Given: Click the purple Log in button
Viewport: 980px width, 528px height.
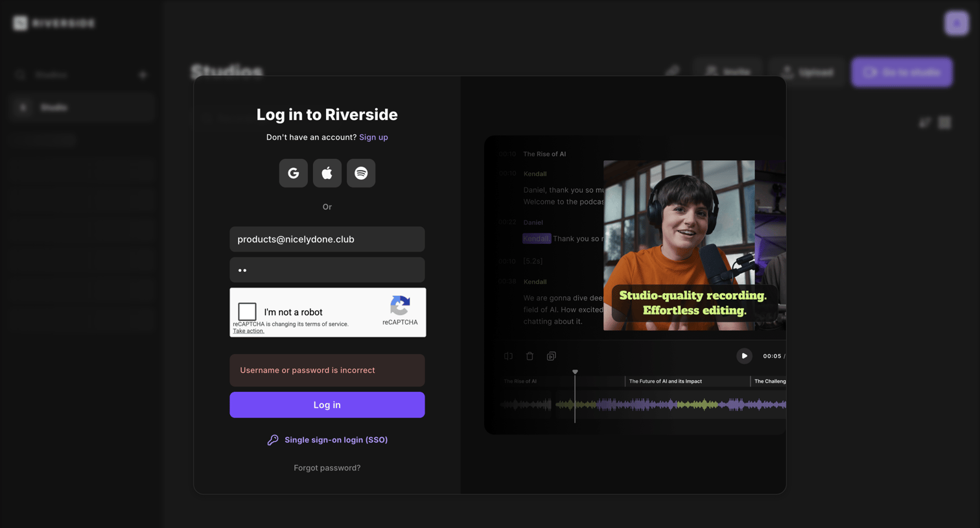Looking at the screenshot, I should click(x=327, y=405).
